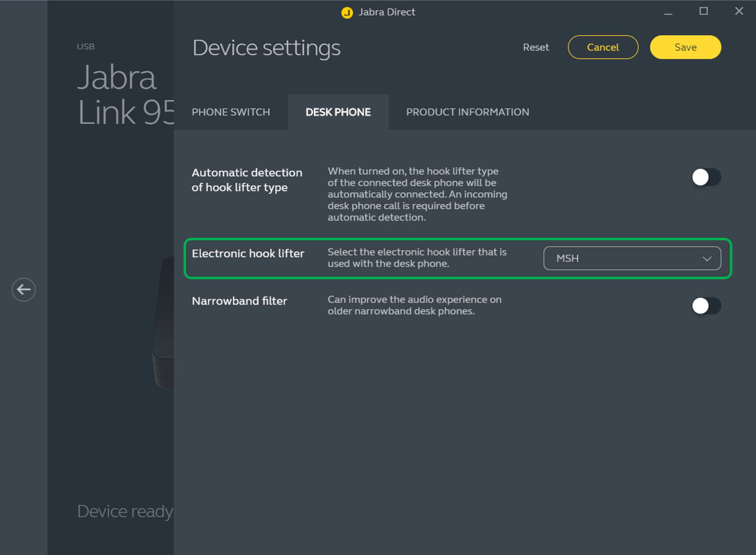
Task: Turn on the Narrowband filter switch
Action: pyautogui.click(x=706, y=306)
